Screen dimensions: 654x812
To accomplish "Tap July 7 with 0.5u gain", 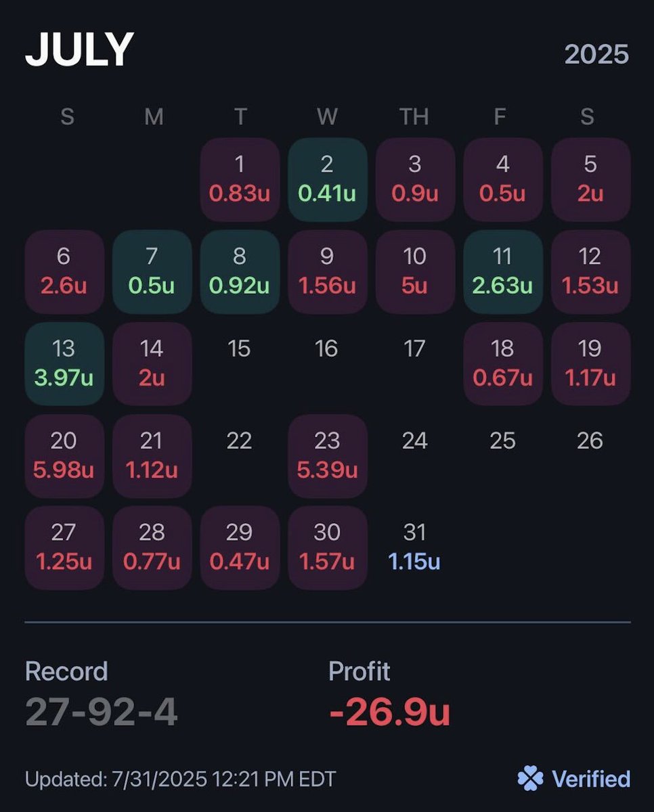I will [152, 271].
